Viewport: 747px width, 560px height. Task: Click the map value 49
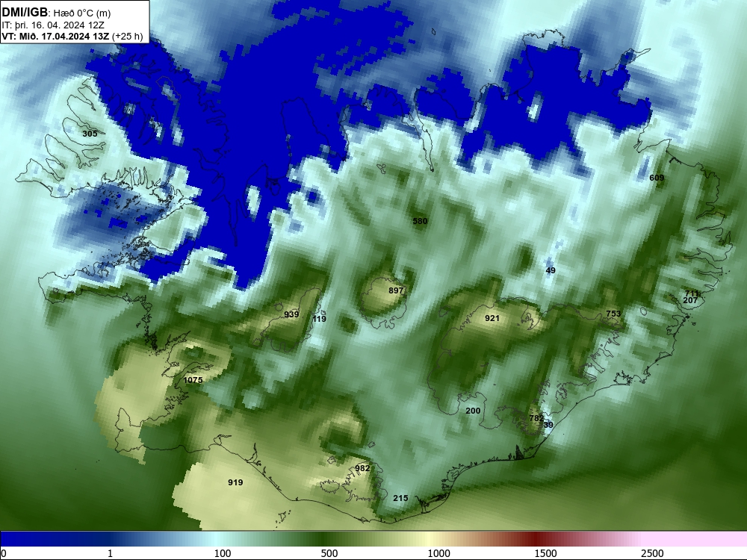pyautogui.click(x=551, y=270)
